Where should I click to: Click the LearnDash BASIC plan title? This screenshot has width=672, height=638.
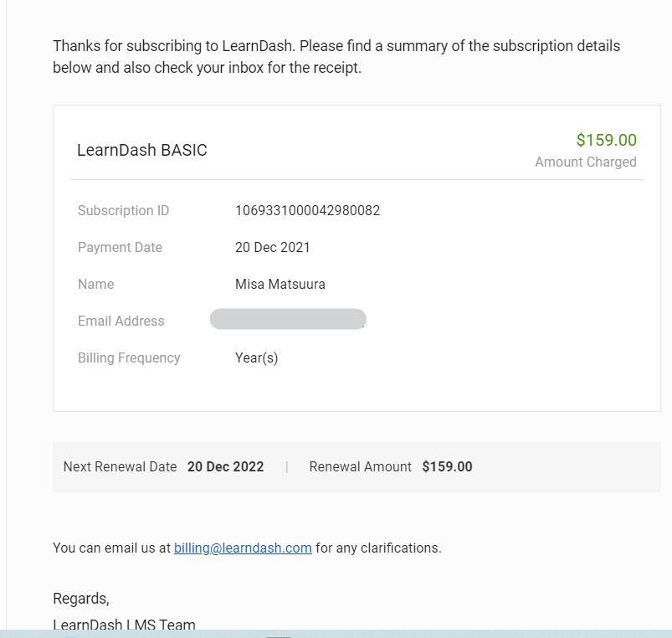(x=142, y=150)
